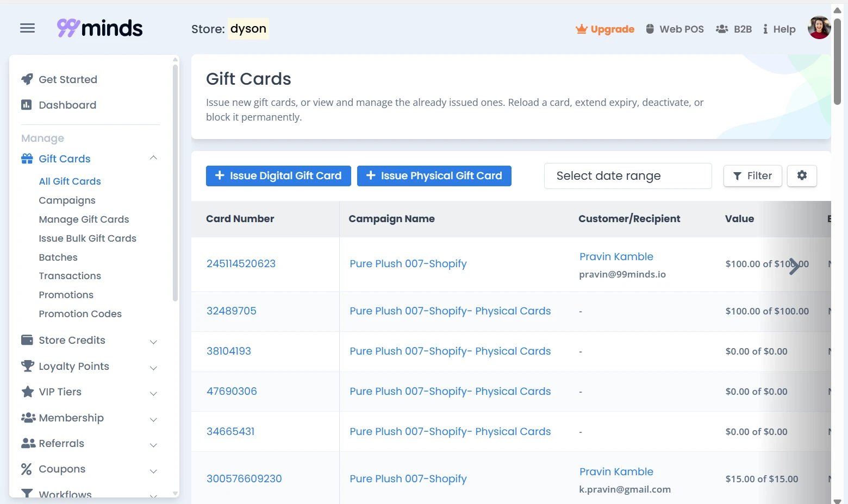Expand the Membership section
The image size is (848, 504).
click(153, 419)
